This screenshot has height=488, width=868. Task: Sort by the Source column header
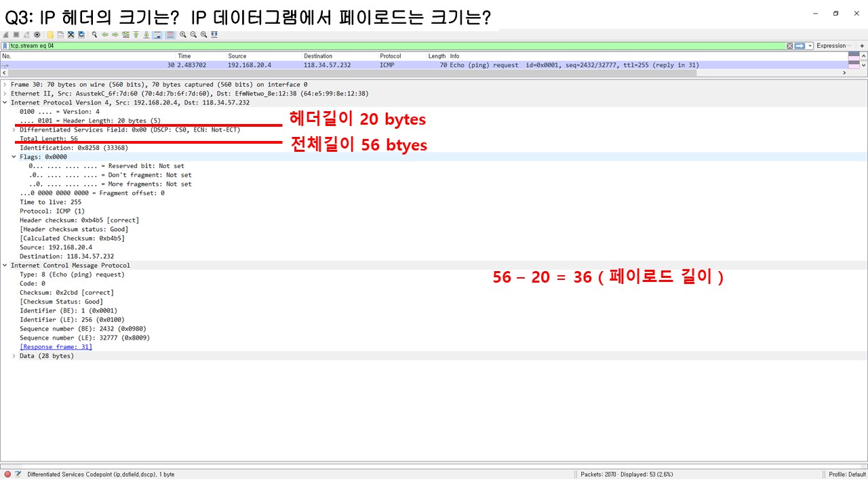264,56
